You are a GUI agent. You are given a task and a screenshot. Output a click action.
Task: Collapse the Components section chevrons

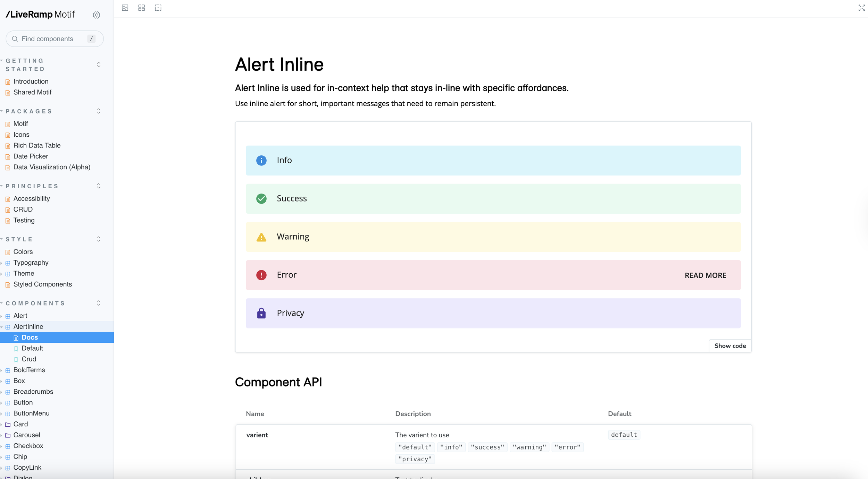pos(99,303)
